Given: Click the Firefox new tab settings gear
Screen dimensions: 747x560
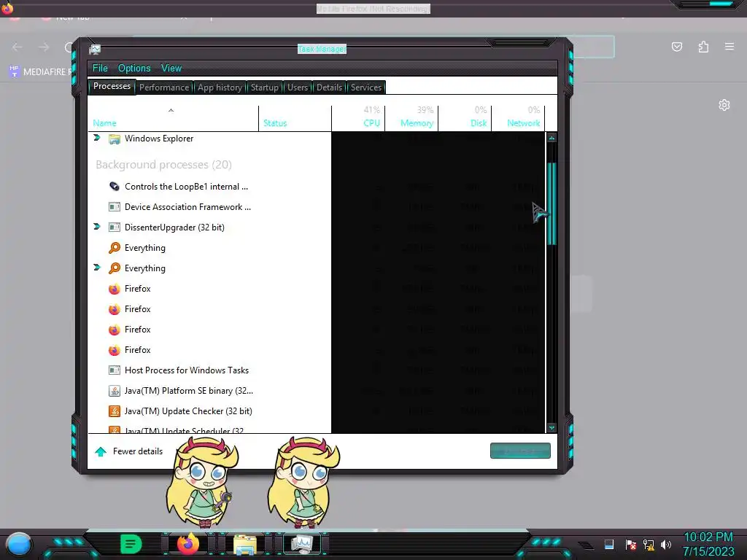Looking at the screenshot, I should point(724,105).
